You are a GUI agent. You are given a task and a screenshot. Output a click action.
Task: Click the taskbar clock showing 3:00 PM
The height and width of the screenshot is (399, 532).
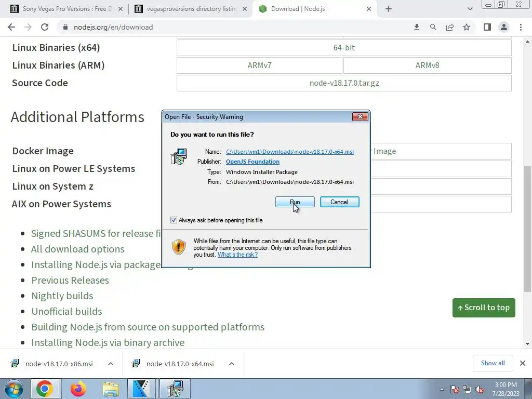tap(506, 389)
